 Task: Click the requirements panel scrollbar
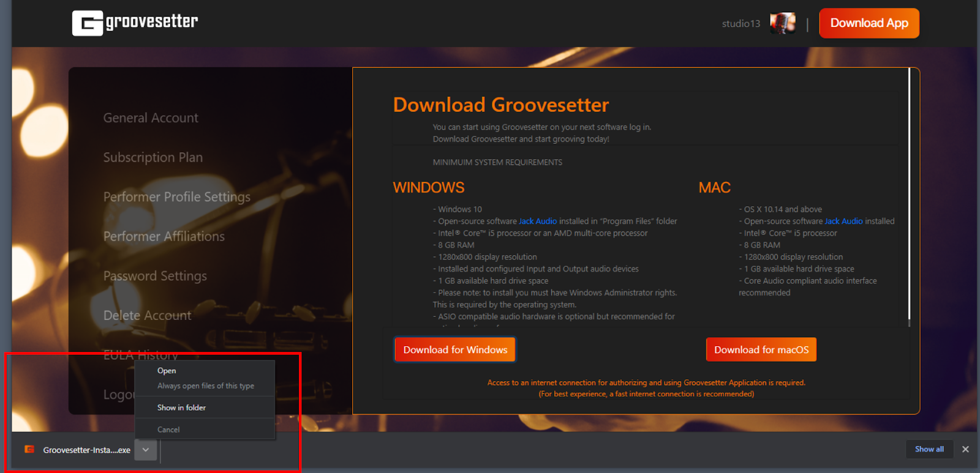909,197
